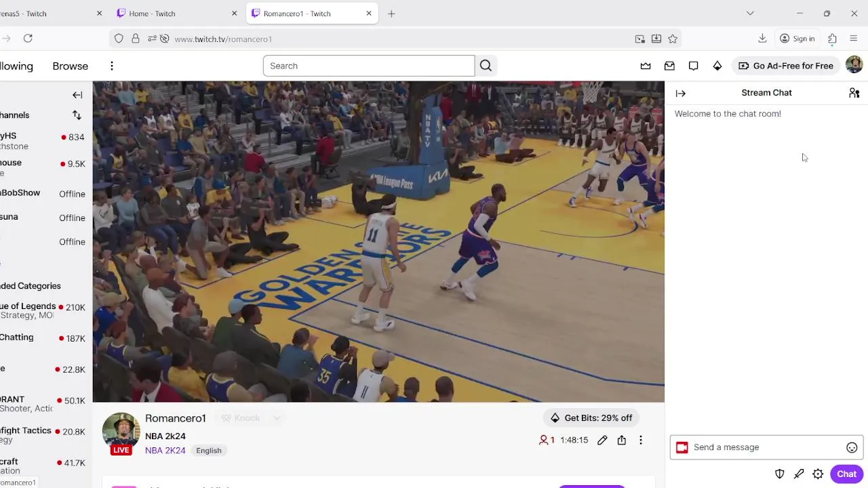This screenshot has height=488, width=868.
Task: Click Get Bits: 29% off button
Action: click(591, 418)
